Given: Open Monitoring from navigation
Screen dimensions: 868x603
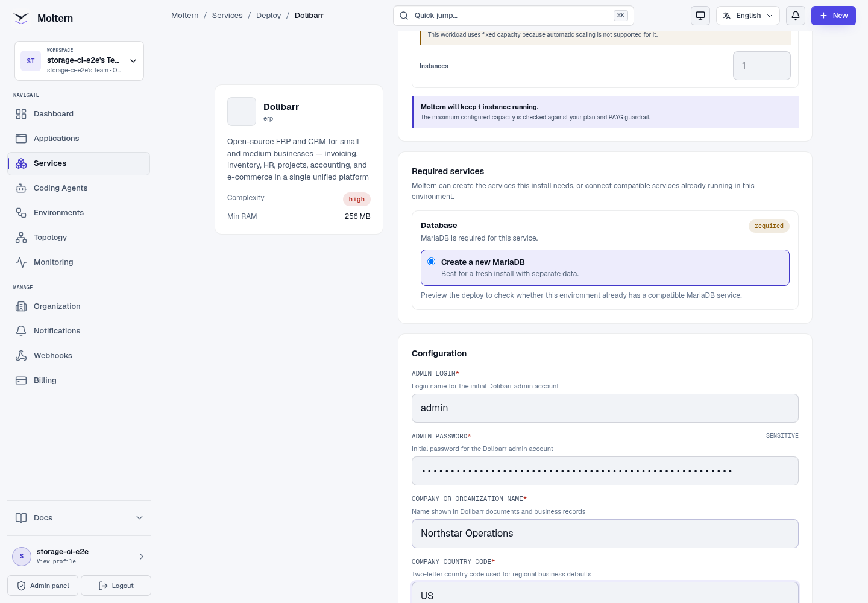Looking at the screenshot, I should [78, 262].
